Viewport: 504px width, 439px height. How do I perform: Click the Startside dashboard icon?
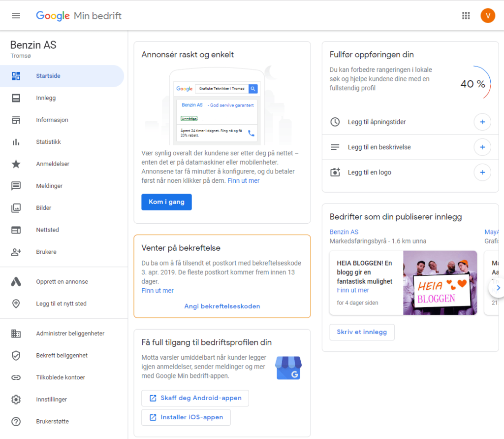tap(16, 76)
